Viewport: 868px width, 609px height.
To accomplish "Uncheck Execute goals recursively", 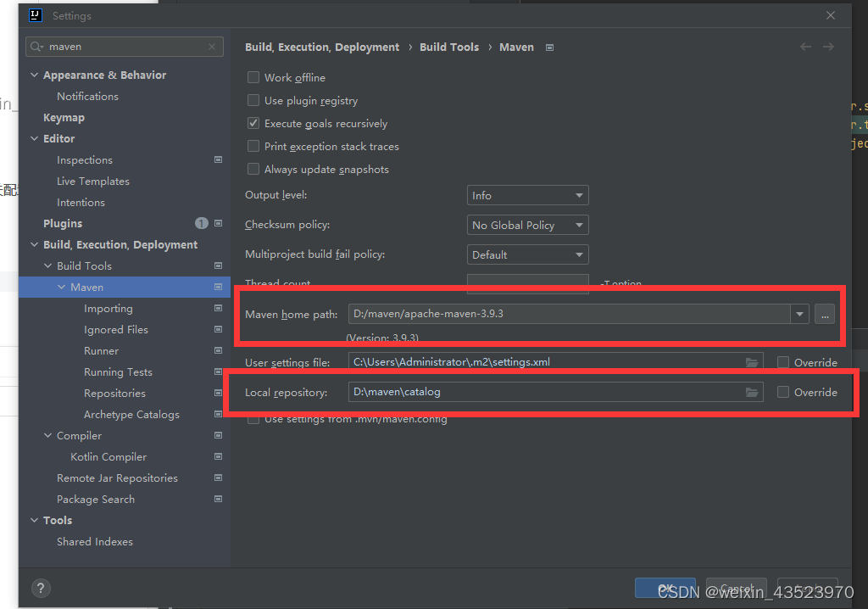I will [253, 123].
